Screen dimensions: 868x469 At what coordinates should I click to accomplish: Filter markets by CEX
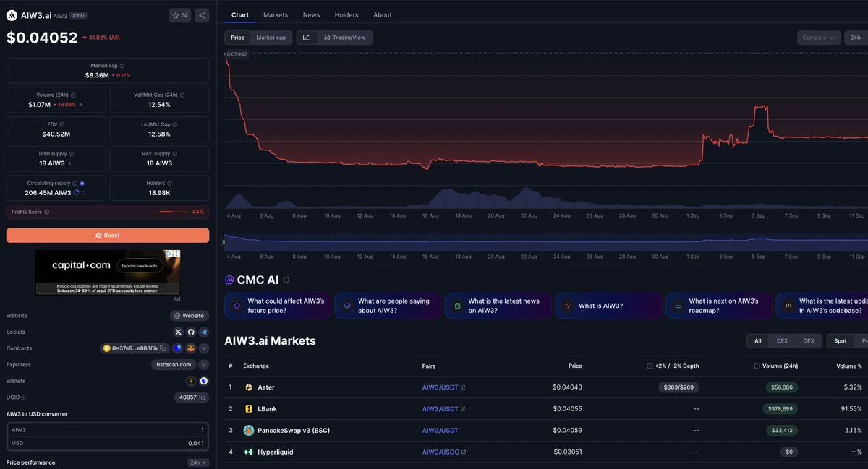tap(782, 340)
